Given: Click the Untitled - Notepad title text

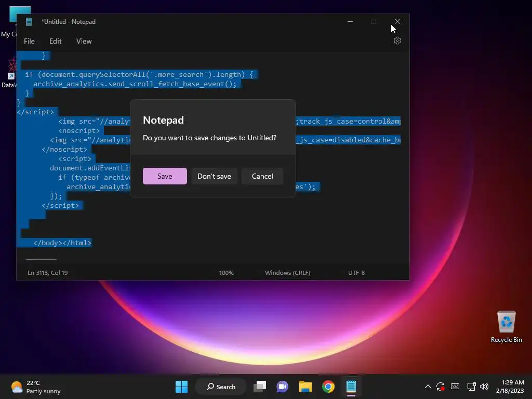Looking at the screenshot, I should pyautogui.click(x=69, y=22).
